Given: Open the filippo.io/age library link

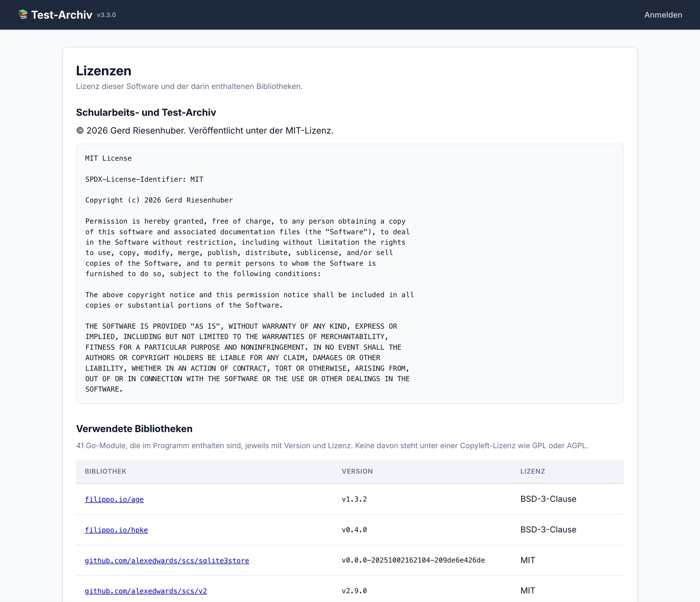Looking at the screenshot, I should coord(114,499).
